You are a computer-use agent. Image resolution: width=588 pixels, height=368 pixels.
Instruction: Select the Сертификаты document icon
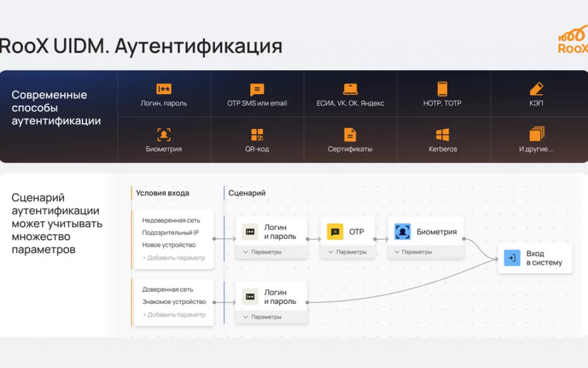(x=350, y=135)
